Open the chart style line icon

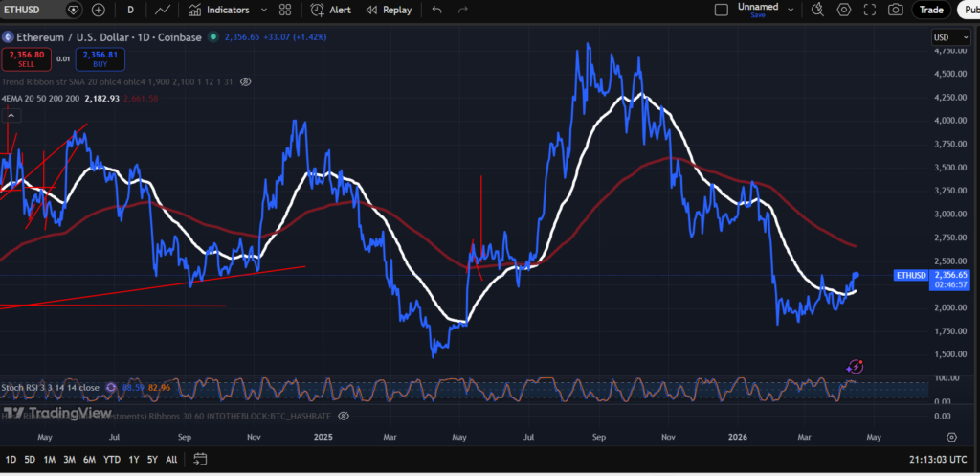click(164, 10)
